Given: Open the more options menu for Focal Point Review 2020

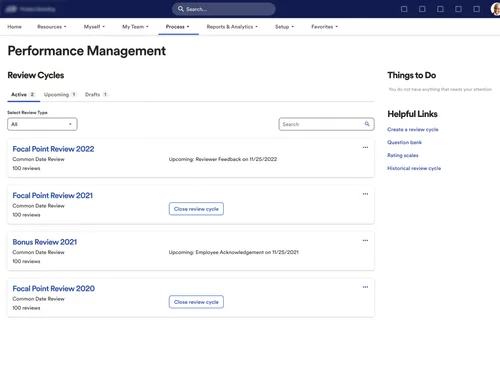Looking at the screenshot, I should 365,287.
